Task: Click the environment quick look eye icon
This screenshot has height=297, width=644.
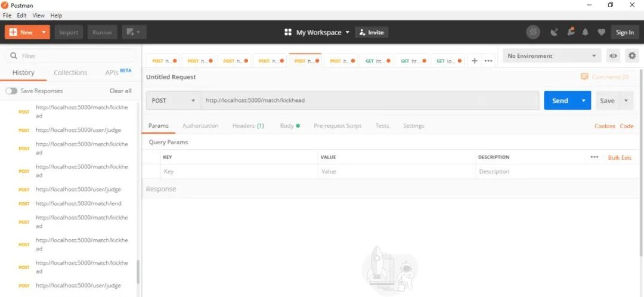Action: (x=613, y=56)
